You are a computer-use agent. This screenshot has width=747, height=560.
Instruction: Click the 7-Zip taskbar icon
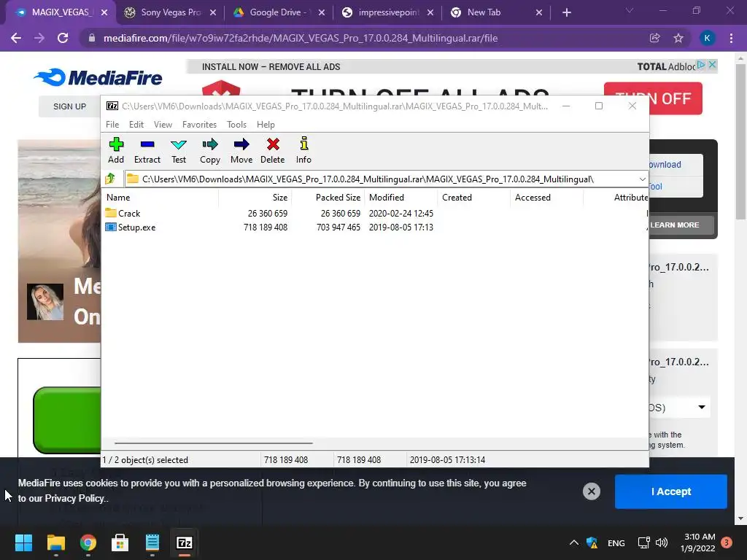(185, 542)
